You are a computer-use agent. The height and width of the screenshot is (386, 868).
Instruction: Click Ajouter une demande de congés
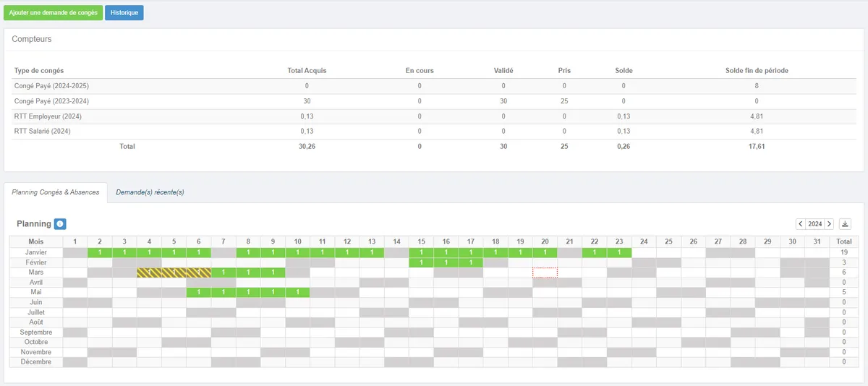[53, 13]
